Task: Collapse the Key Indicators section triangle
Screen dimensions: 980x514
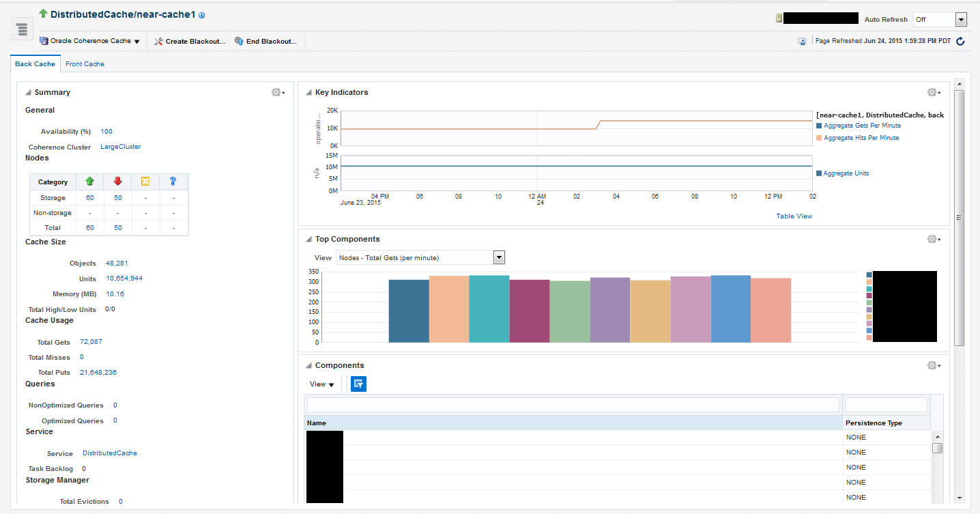Action: 308,93
